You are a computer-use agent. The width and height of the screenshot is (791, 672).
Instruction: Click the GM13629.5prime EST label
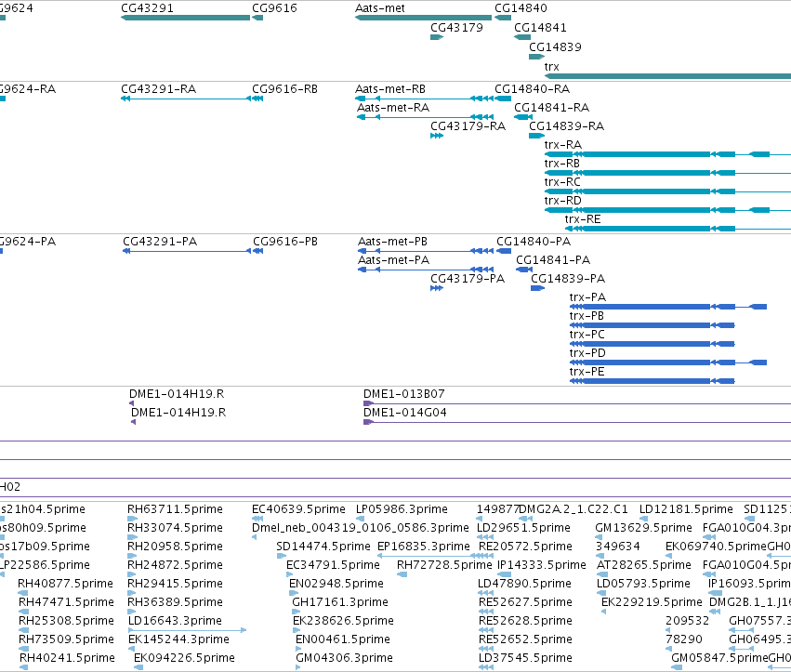[x=644, y=528]
